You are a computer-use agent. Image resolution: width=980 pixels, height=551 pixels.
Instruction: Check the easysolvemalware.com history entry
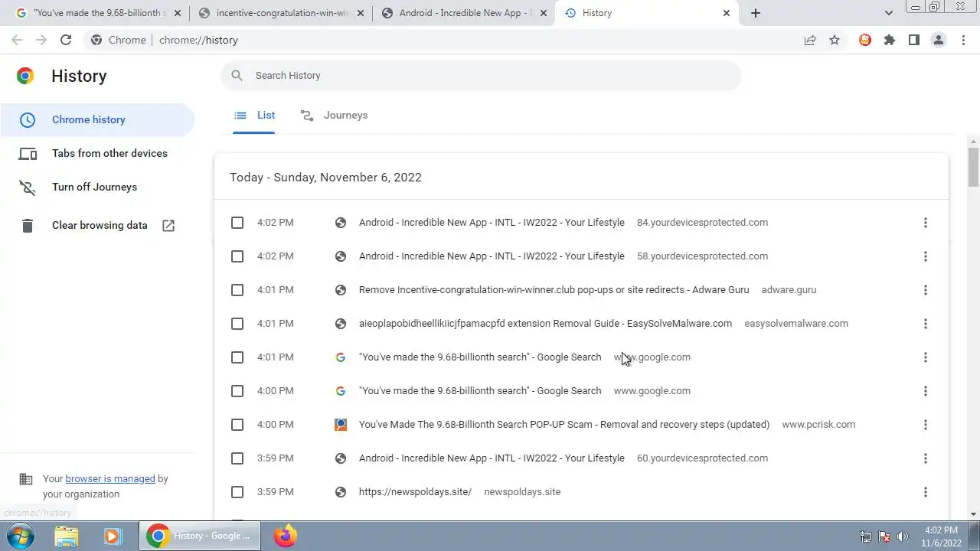[237, 324]
